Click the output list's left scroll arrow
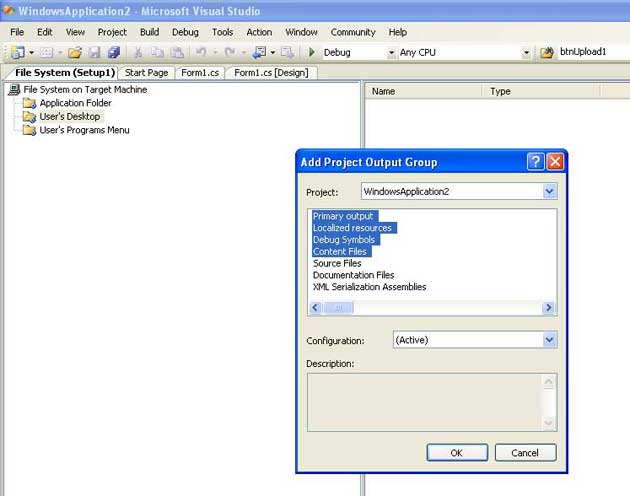The height and width of the screenshot is (496, 630). point(315,308)
